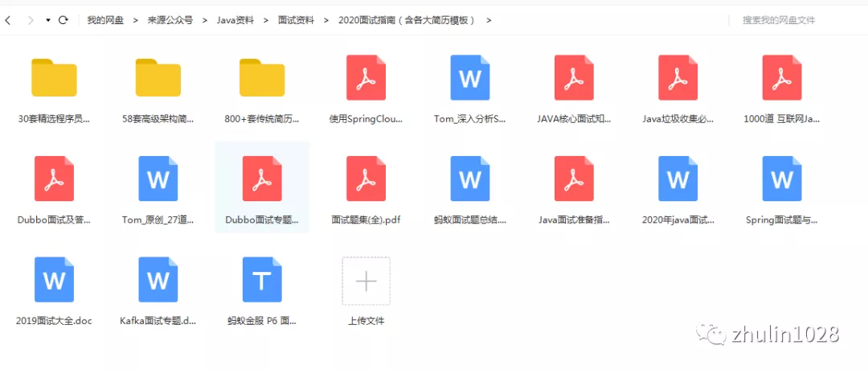Click the 面试题集(全).pdf file name
The height and width of the screenshot is (370, 868).
click(x=366, y=220)
